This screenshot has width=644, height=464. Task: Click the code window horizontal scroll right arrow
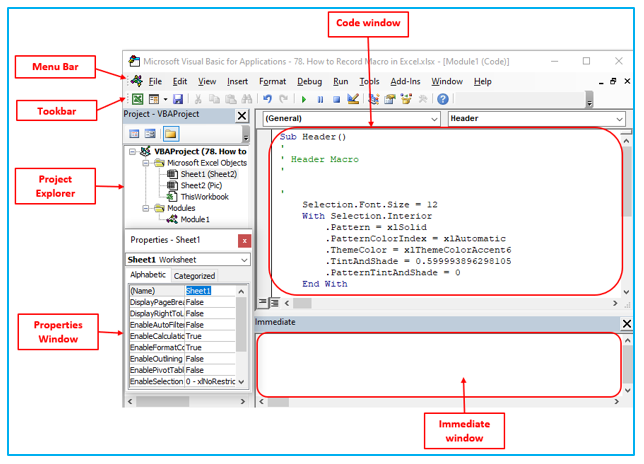[x=615, y=303]
